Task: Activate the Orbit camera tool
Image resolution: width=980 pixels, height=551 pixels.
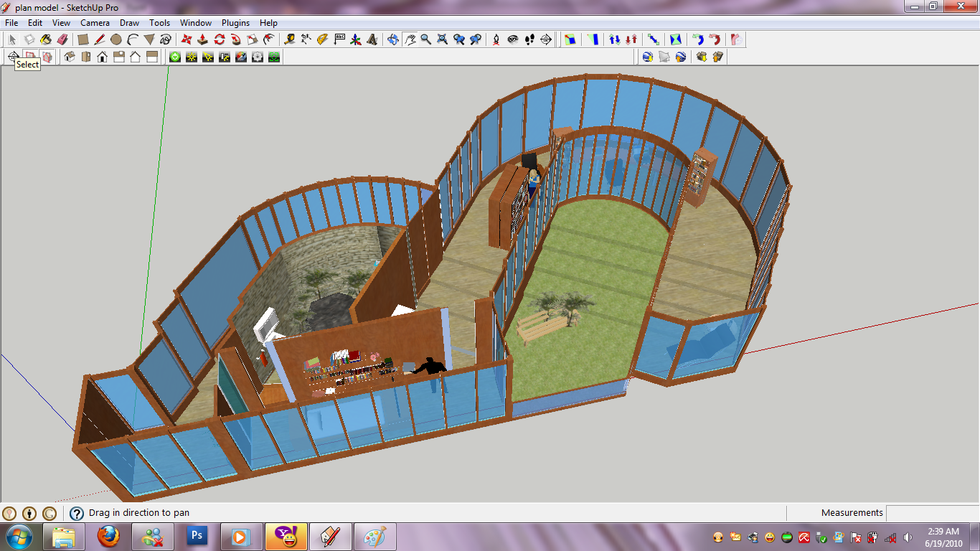Action: coord(393,39)
